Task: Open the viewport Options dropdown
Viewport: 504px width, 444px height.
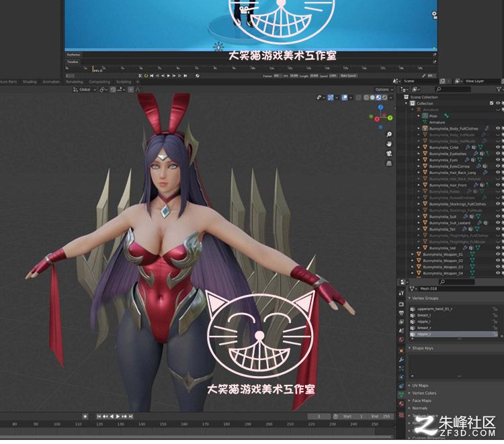Action: [384, 89]
